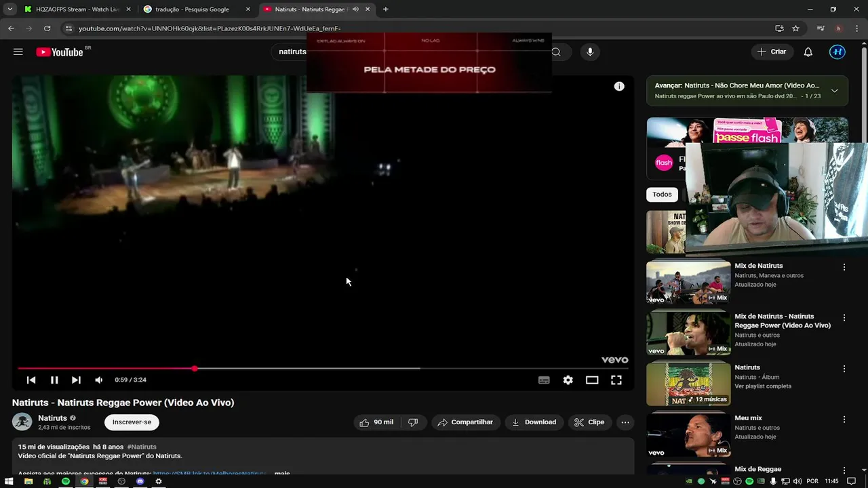View site information icon in address bar
Image resolution: width=868 pixels, height=488 pixels.
(x=68, y=28)
